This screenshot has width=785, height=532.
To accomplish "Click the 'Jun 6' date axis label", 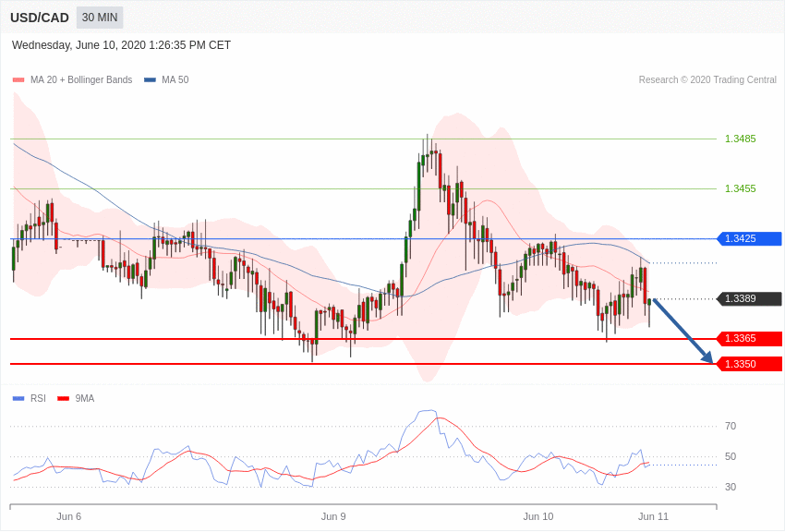I will pos(68,516).
